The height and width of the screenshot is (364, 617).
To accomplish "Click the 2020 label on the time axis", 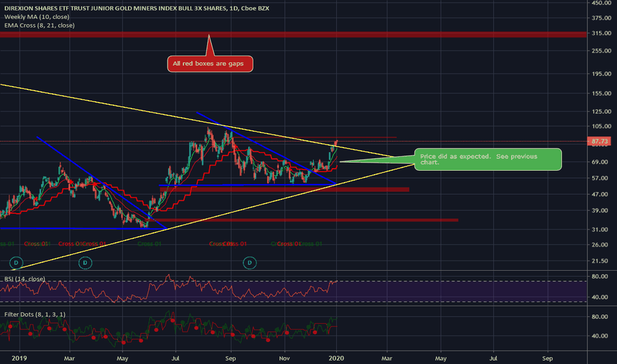I will pyautogui.click(x=336, y=358).
